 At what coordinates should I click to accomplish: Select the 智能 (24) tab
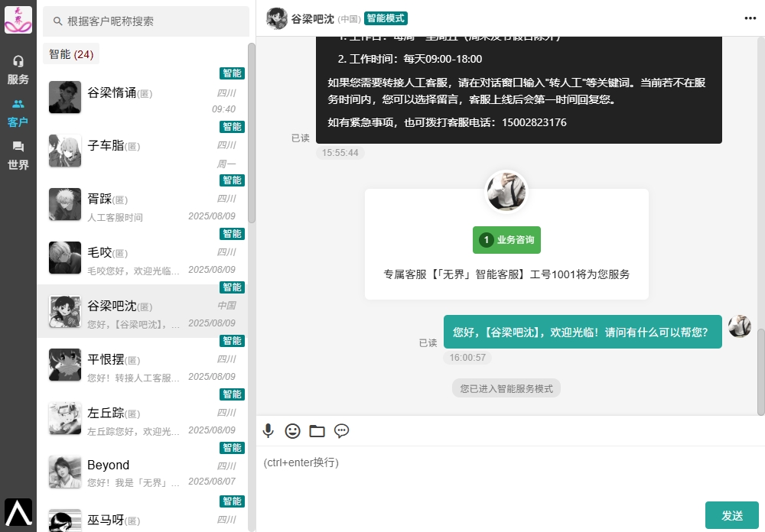coord(71,54)
